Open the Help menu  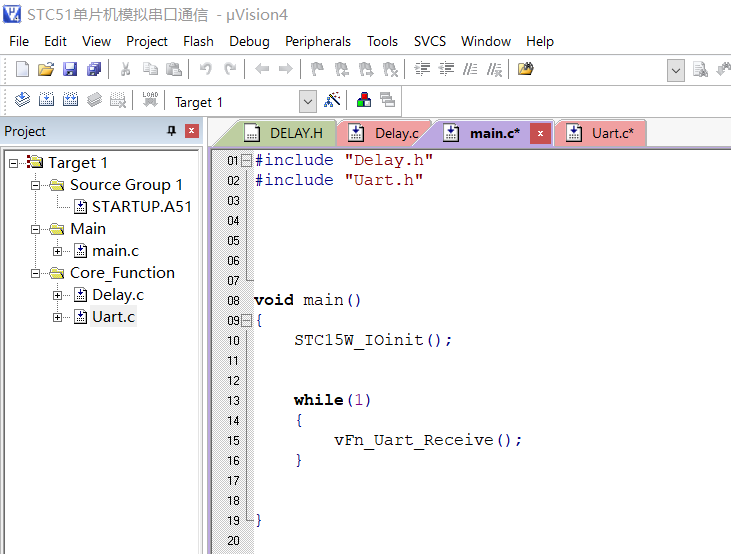click(540, 42)
